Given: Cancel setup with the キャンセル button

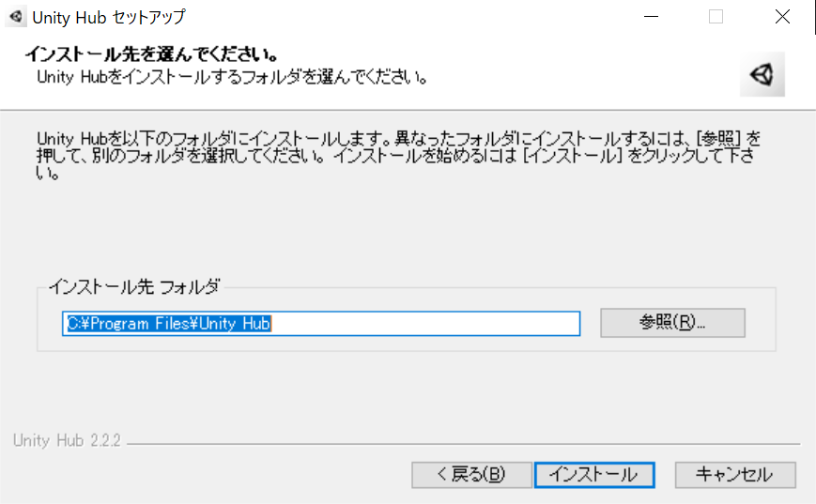Looking at the screenshot, I should [x=735, y=474].
